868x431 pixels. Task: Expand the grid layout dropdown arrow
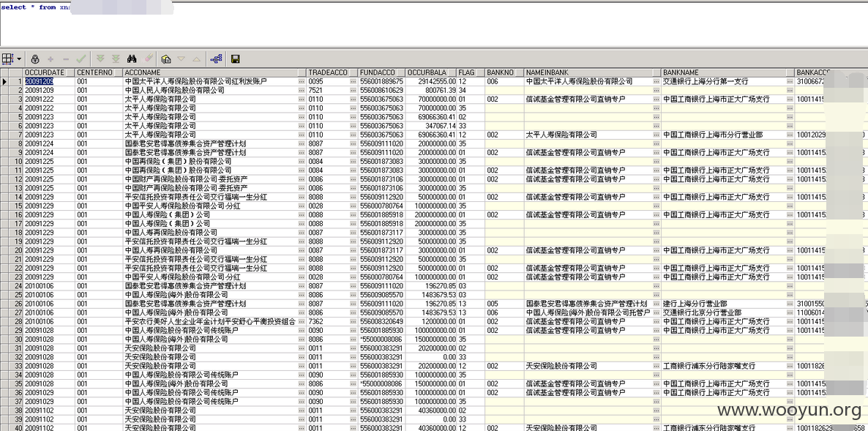[19, 59]
